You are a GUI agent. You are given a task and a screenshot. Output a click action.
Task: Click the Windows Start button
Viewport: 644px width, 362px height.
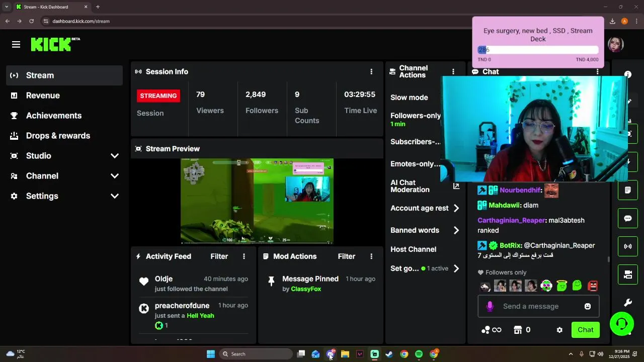211,354
